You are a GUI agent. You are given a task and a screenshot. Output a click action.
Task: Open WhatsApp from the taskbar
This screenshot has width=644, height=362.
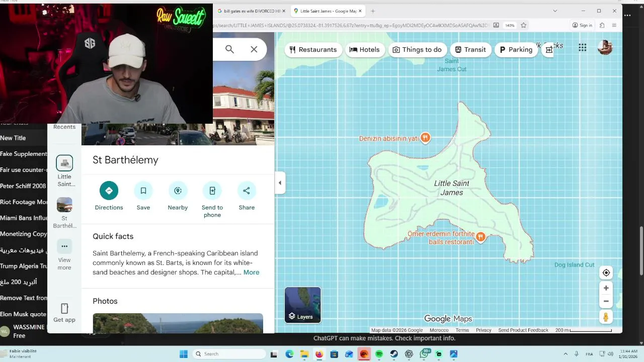(x=425, y=354)
